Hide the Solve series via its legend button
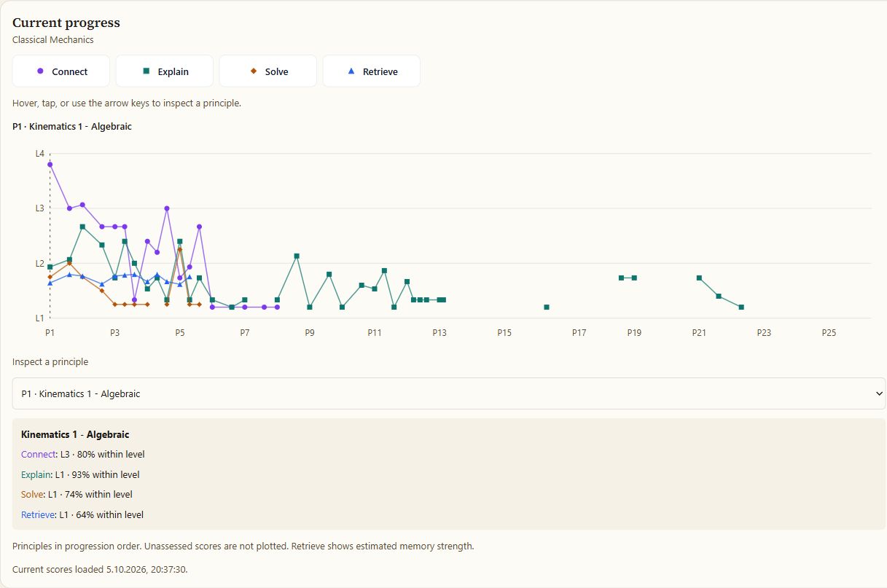 (x=268, y=71)
